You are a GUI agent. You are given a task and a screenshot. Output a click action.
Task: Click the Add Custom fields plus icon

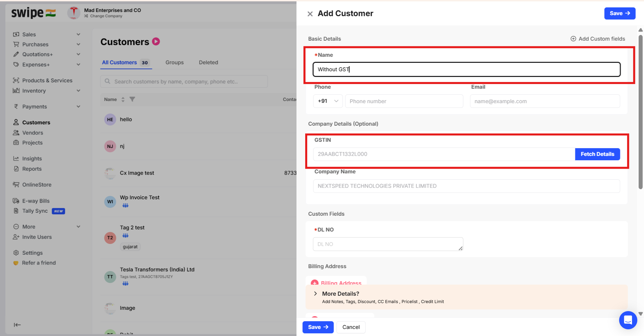pyautogui.click(x=573, y=39)
